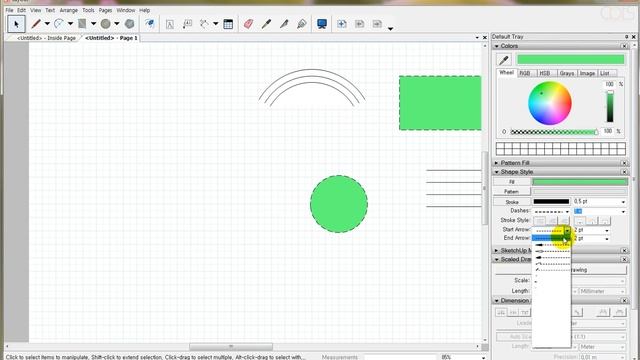This screenshot has height=360, width=640.
Task: Switch to the Image color tab
Action: pyautogui.click(x=587, y=73)
